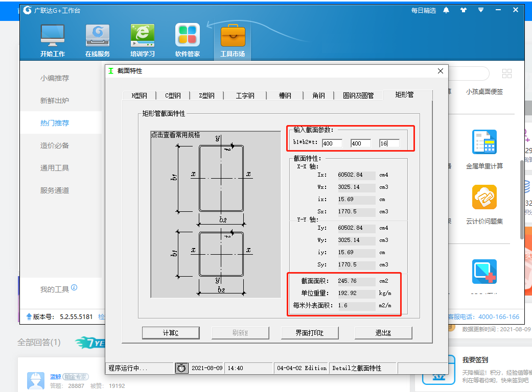The image size is (532, 392).
Task: Open the blue screenshot tool icon with red plus
Action: point(484,272)
